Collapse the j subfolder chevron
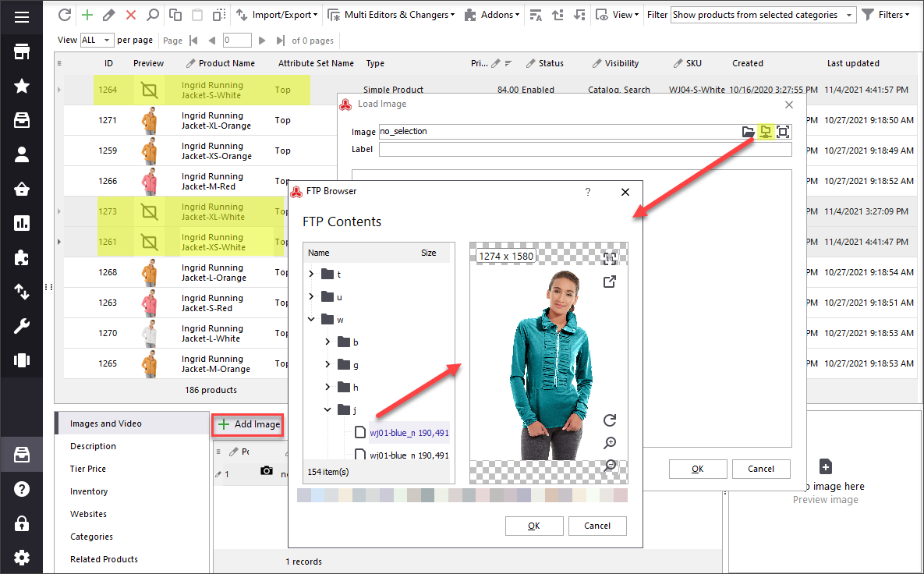924x574 pixels. [327, 409]
